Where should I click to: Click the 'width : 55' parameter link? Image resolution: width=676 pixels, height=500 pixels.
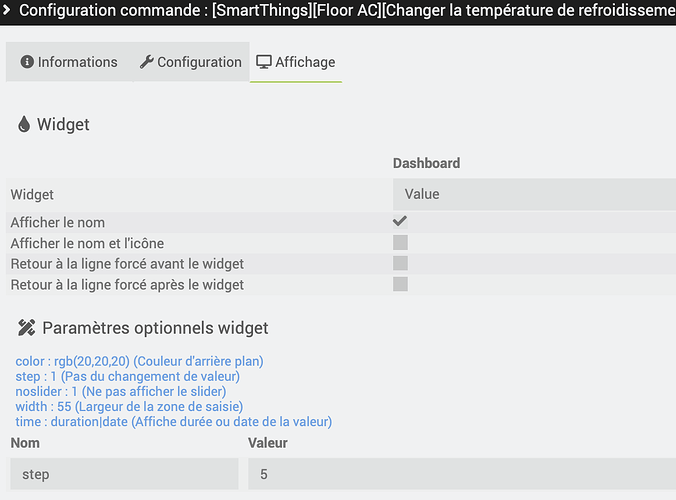129,406
